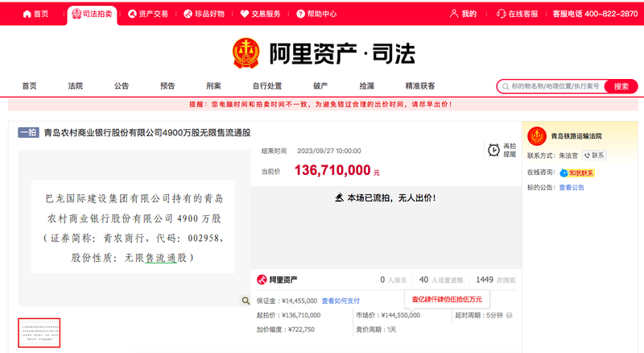Click the magnifier icon below the listing image
This screenshot has width=644, height=353.
pyautogui.click(x=246, y=301)
